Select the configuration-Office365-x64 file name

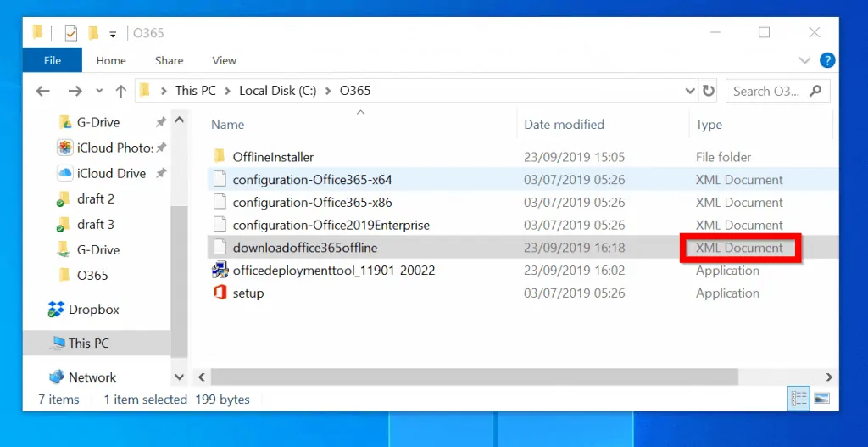click(312, 180)
